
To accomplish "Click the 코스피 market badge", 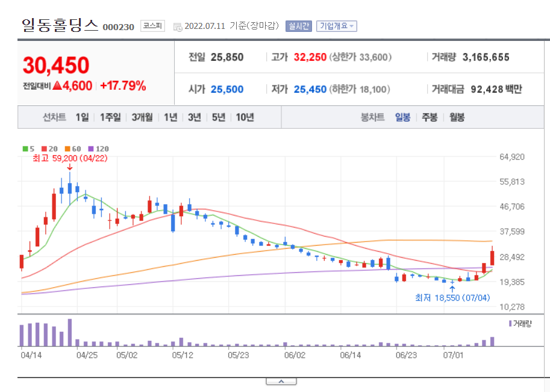I will [x=152, y=26].
